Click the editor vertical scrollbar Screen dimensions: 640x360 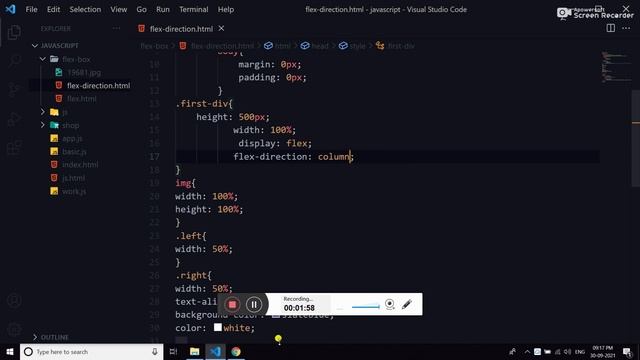pos(636,139)
